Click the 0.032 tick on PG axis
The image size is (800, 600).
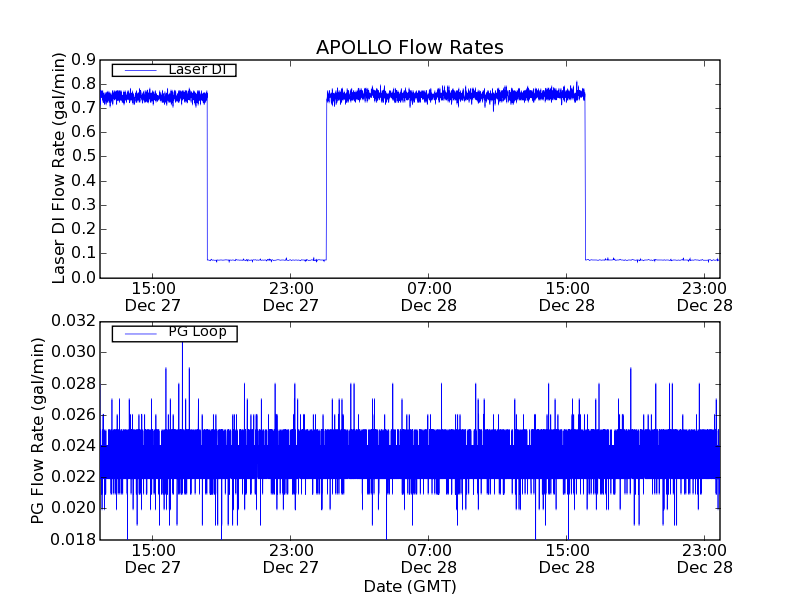click(73, 321)
